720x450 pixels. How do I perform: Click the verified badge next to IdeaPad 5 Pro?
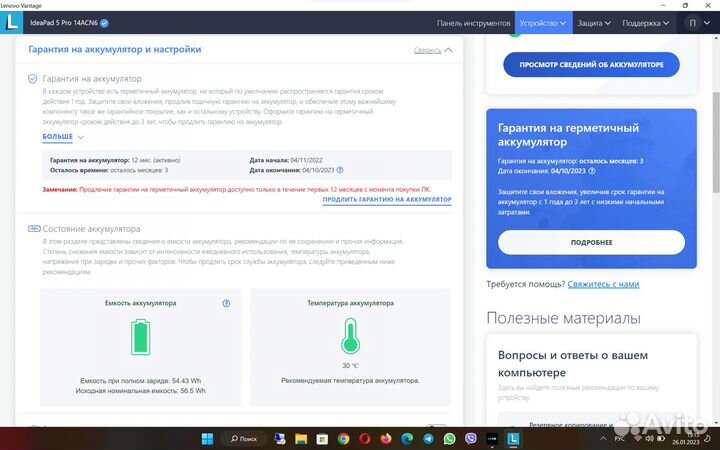click(105, 23)
